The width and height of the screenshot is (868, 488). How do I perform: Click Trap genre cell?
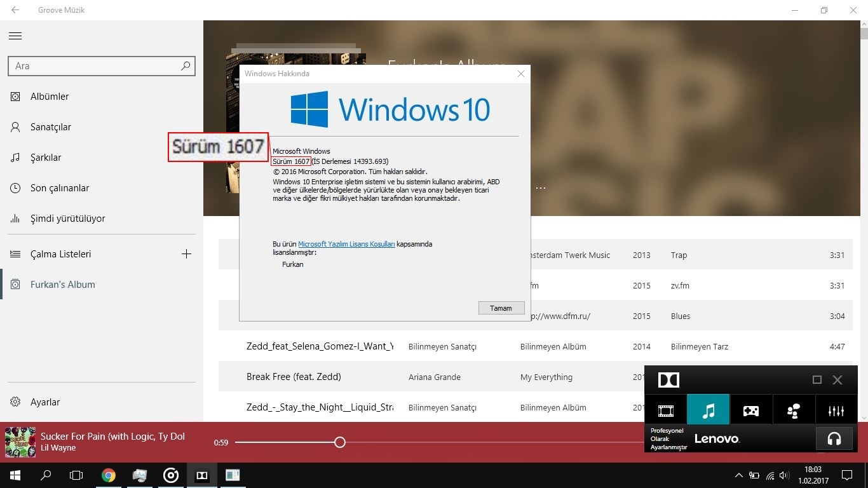[x=679, y=255]
